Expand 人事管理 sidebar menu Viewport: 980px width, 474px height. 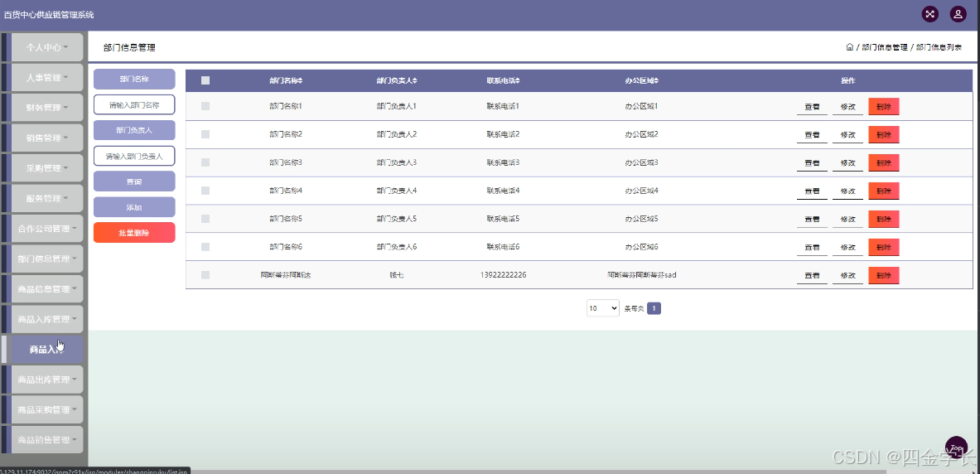(x=47, y=78)
